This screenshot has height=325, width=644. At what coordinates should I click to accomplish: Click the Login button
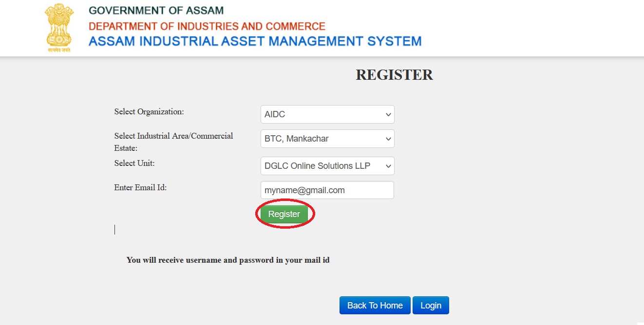point(431,306)
